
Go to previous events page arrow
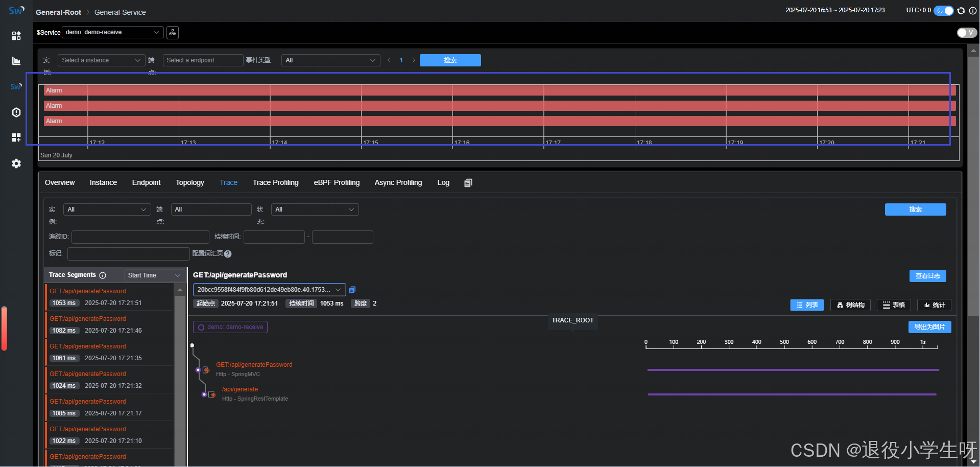click(389, 60)
